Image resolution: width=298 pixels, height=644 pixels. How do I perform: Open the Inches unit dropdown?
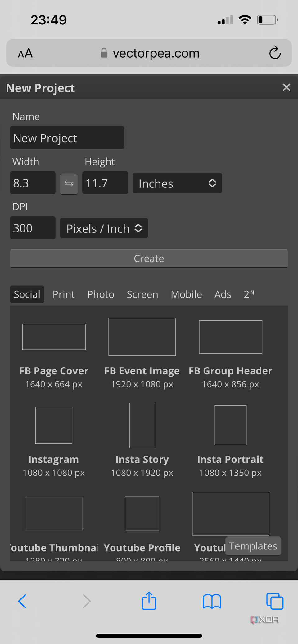pos(177,183)
